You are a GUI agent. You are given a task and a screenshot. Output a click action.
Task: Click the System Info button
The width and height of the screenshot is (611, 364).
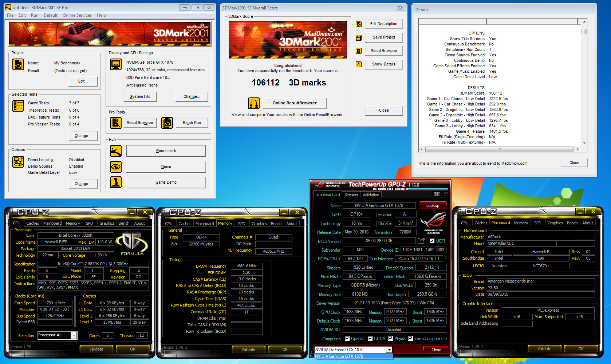(x=140, y=96)
